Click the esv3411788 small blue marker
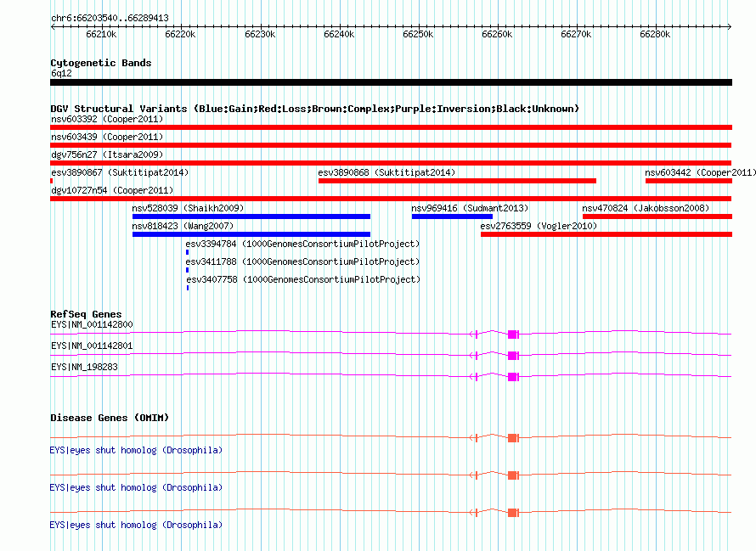This screenshot has height=551, width=756. point(187,270)
